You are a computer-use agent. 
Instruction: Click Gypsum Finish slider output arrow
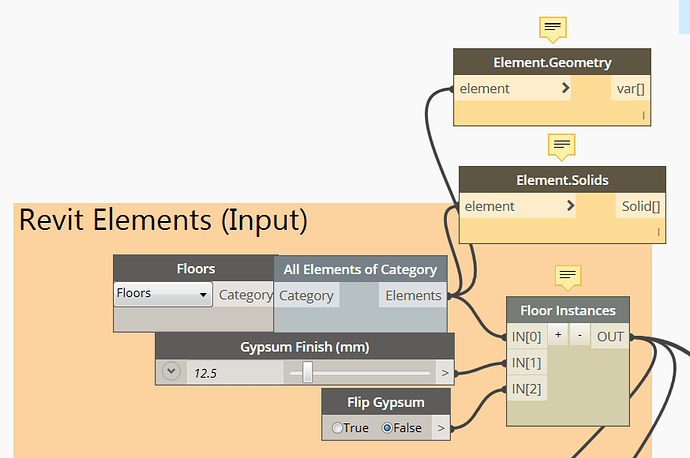tap(445, 373)
